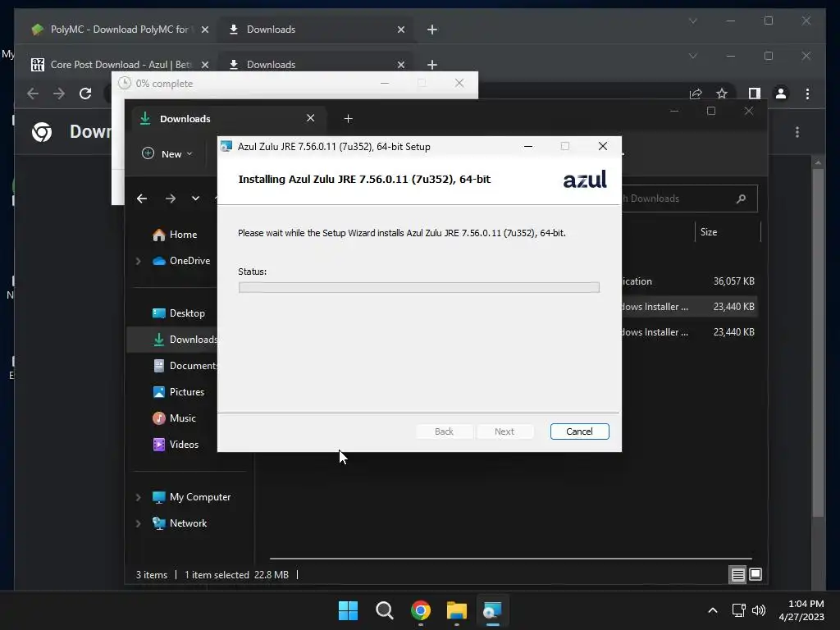Open network status tray icon
This screenshot has width=840, height=630.
pos(738,610)
